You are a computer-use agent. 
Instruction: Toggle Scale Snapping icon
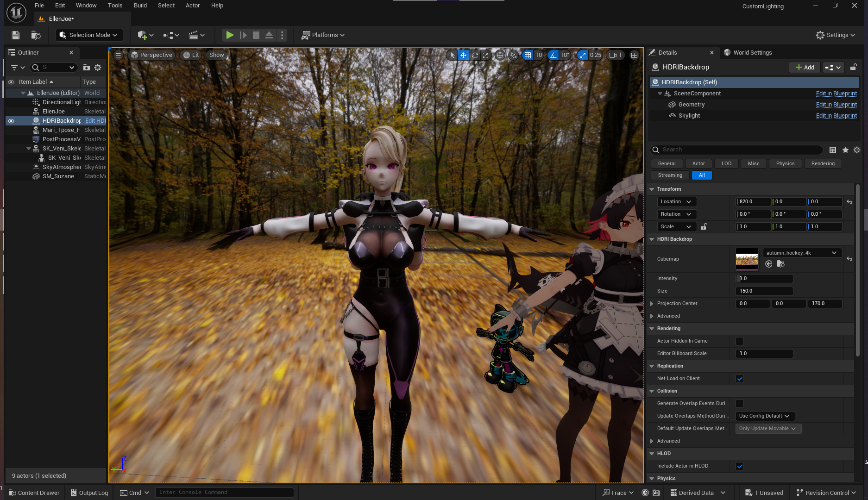(x=582, y=55)
